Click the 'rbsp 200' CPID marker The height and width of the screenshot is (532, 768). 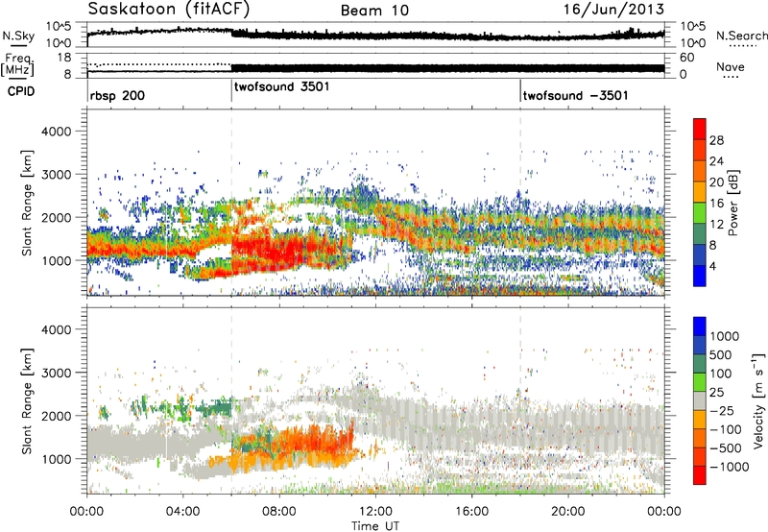point(117,95)
